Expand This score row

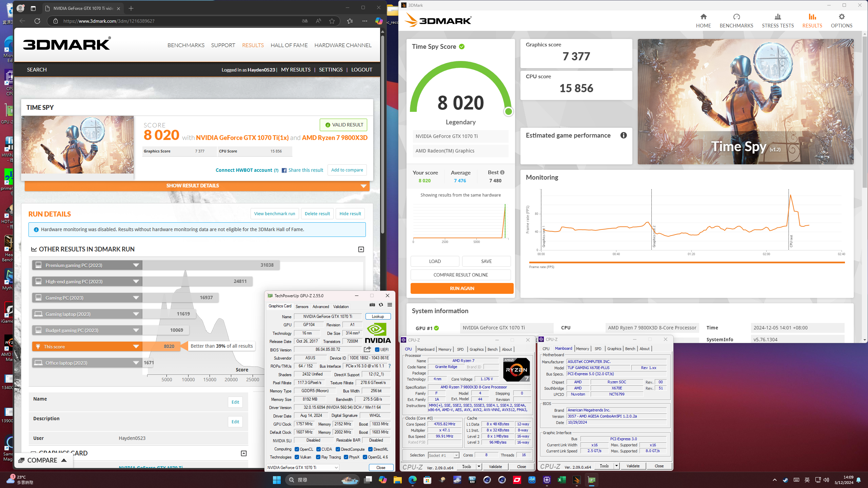tap(136, 347)
